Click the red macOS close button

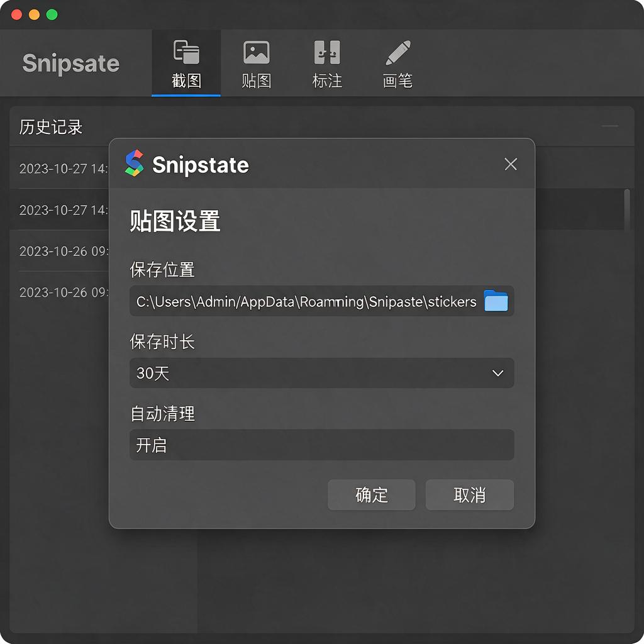pos(17,15)
